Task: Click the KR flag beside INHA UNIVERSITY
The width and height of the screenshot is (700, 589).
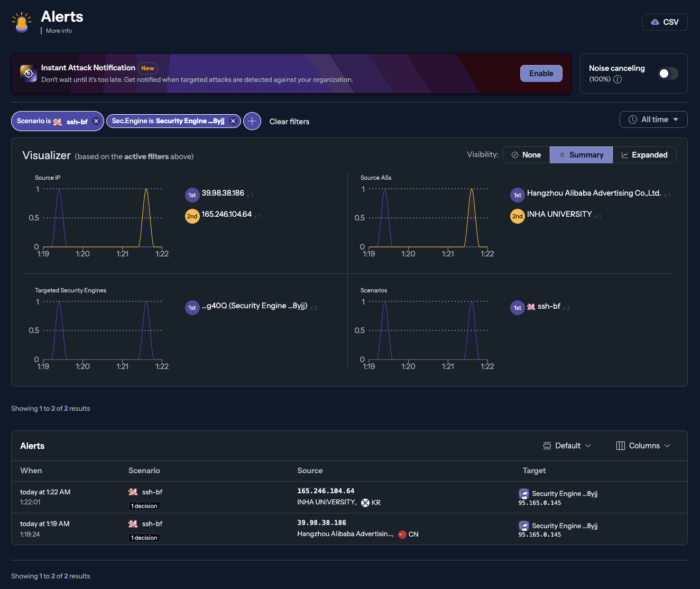Action: [x=365, y=502]
